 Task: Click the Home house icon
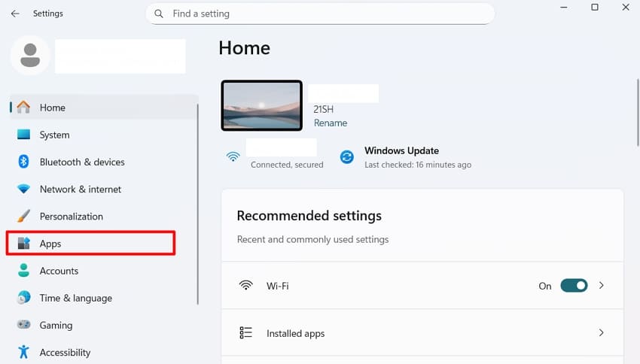point(23,108)
